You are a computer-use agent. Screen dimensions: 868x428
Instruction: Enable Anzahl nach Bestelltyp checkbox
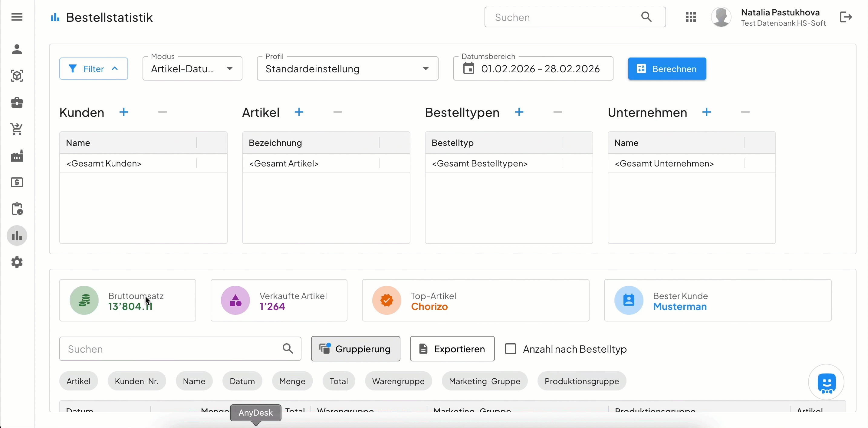pos(511,348)
